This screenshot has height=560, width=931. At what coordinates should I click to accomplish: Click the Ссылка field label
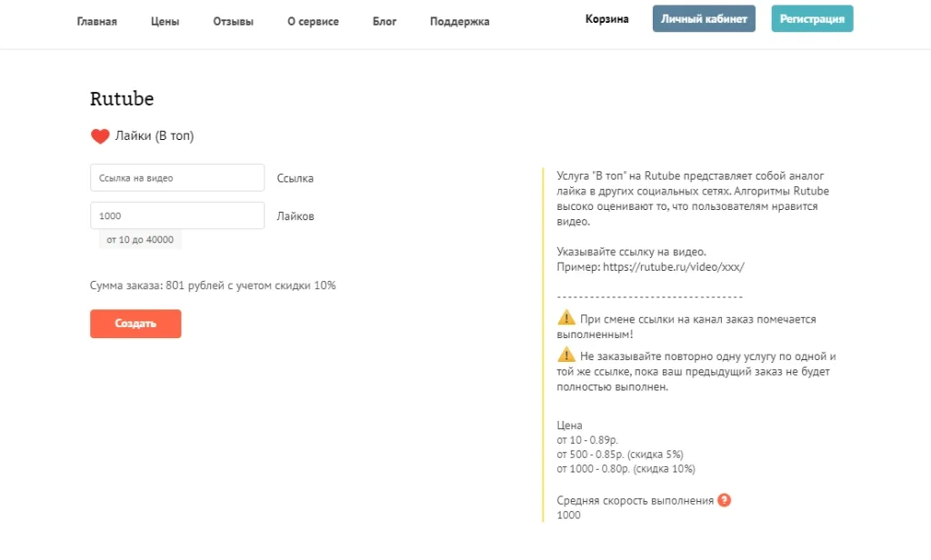click(295, 178)
